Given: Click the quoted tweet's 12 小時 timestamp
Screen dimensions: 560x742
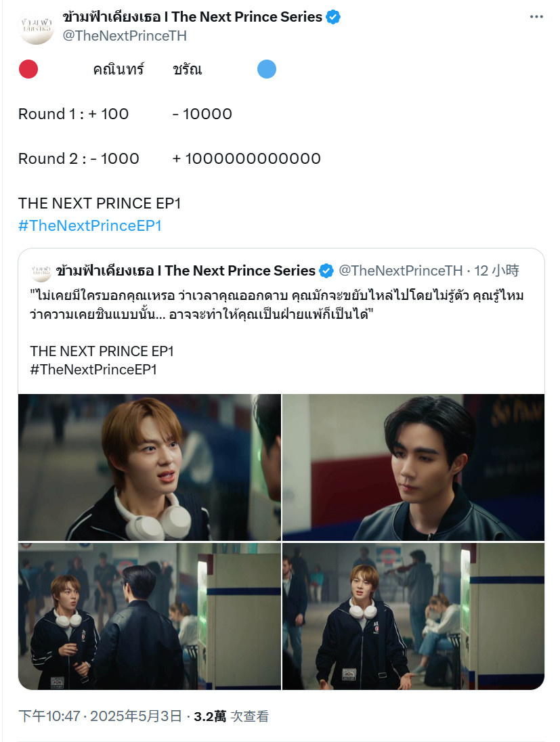Looking at the screenshot, I should click(x=496, y=271).
